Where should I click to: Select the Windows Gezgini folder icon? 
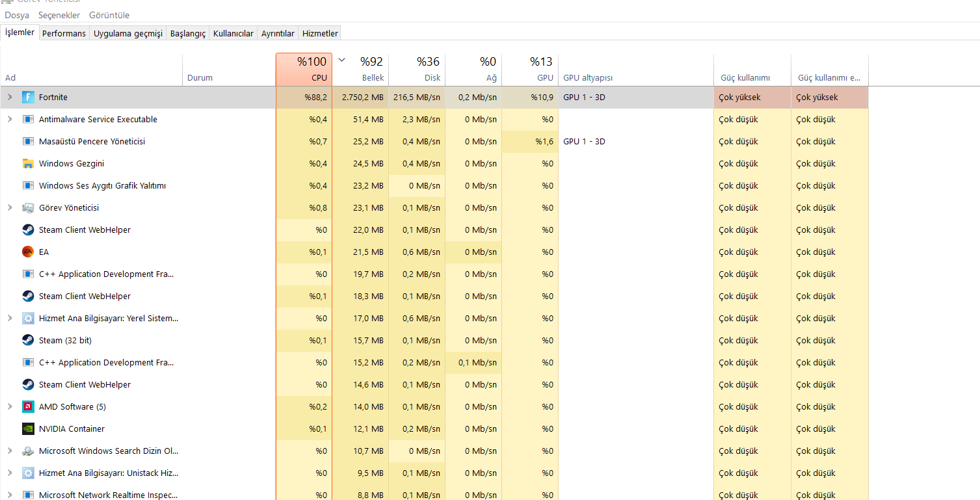28,164
